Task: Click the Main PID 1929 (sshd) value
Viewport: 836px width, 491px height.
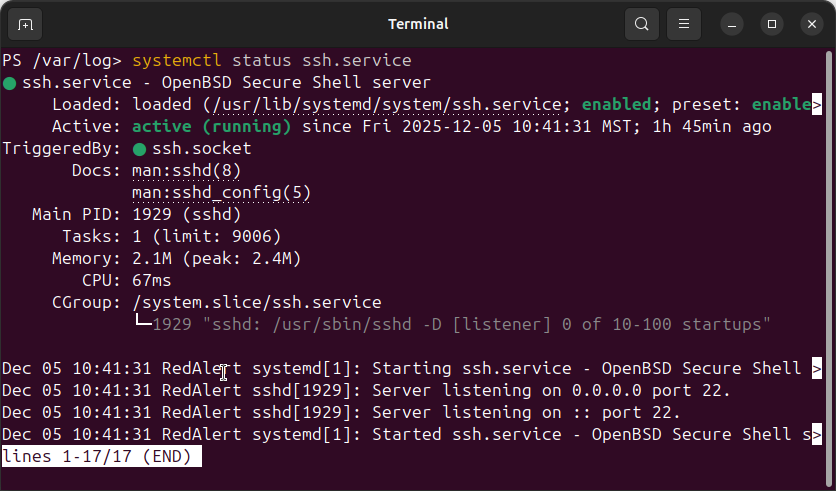Action: click(186, 214)
